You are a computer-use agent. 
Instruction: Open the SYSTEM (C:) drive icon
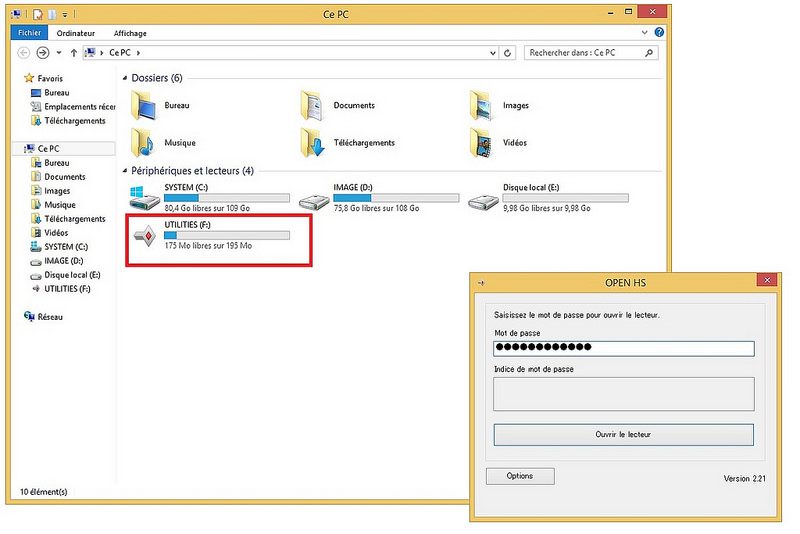145,198
